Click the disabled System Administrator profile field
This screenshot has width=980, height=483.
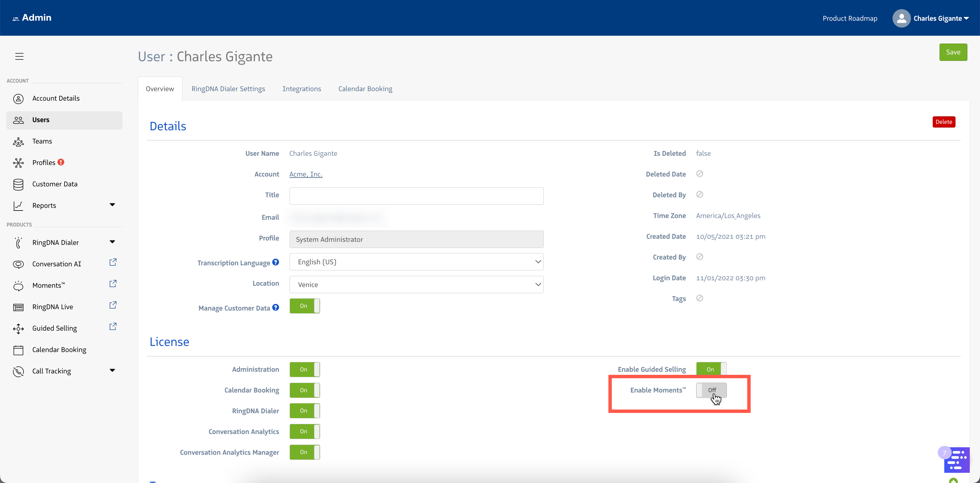416,239
